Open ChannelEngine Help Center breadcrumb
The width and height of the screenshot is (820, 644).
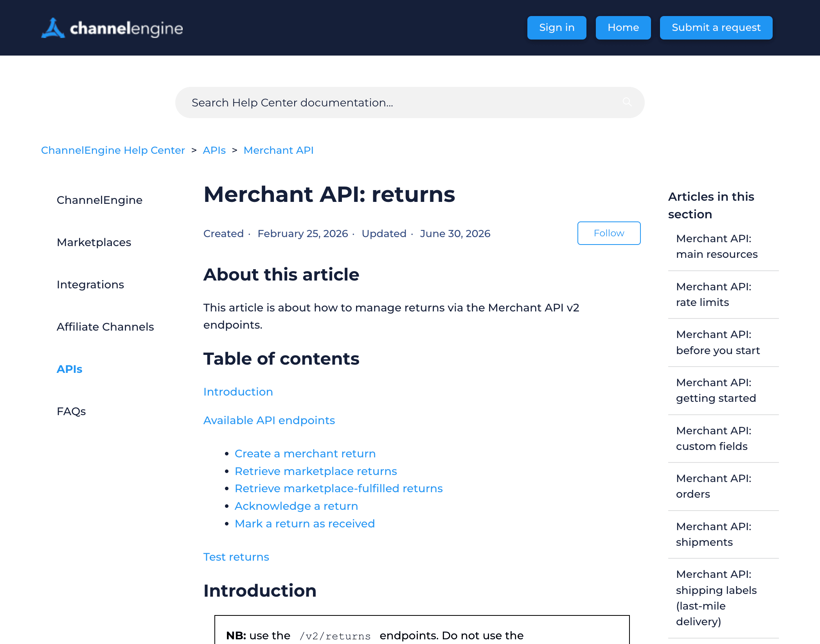pos(113,150)
